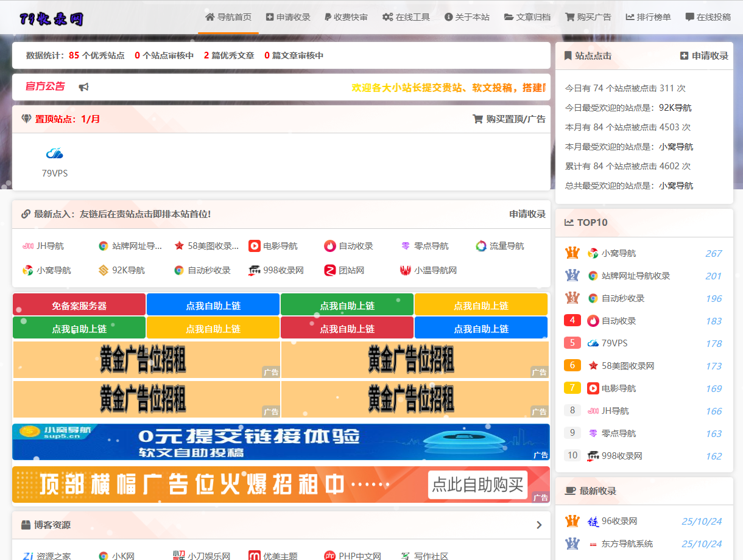Click the 92K导航 orange diamond icon
The height and width of the screenshot is (560, 743).
[x=104, y=270]
